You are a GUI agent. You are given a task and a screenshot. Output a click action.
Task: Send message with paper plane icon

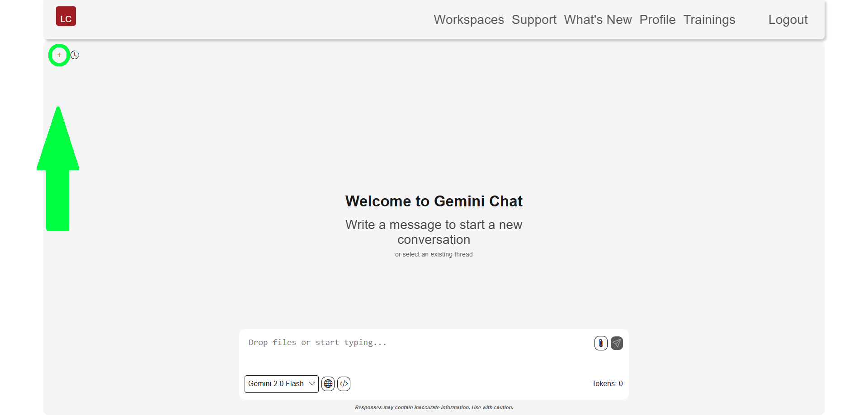click(617, 343)
